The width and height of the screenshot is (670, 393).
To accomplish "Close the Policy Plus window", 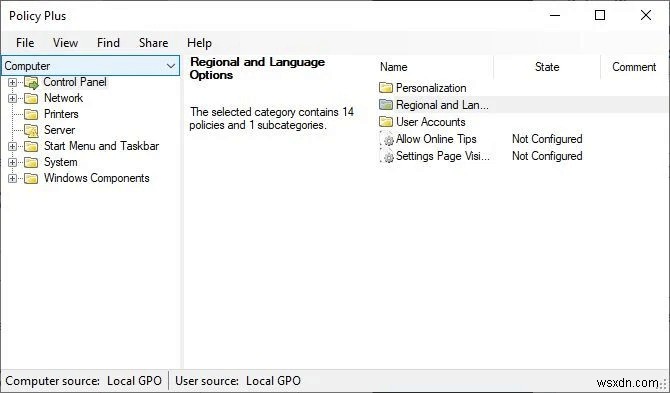I will (x=646, y=16).
